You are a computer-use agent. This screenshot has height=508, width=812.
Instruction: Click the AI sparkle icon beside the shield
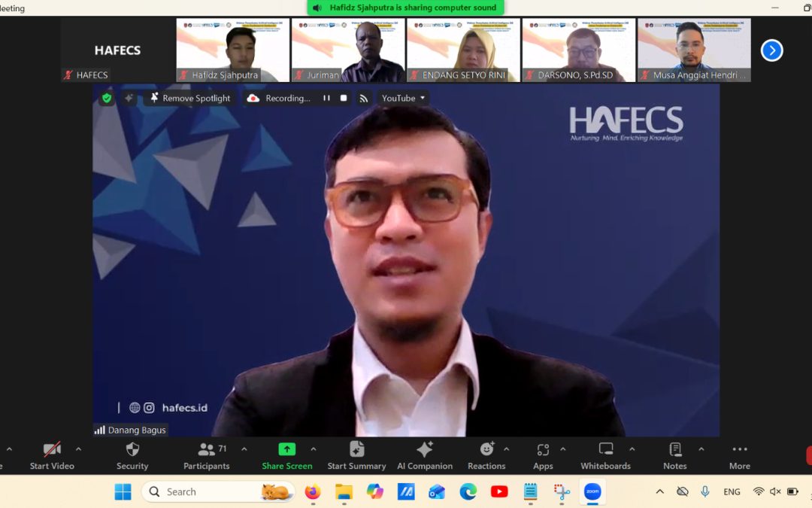129,98
